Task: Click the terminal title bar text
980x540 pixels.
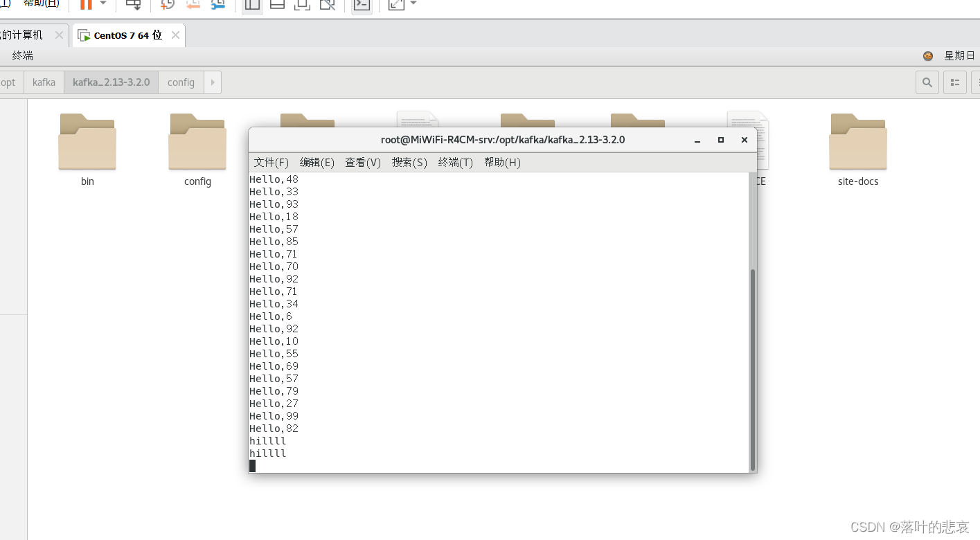Action: (x=503, y=140)
